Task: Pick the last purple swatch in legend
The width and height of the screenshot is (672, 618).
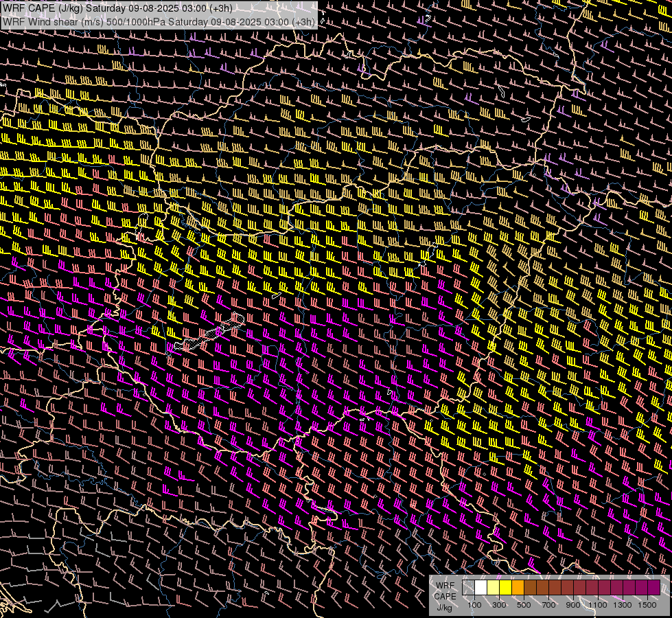Action: coord(654,587)
